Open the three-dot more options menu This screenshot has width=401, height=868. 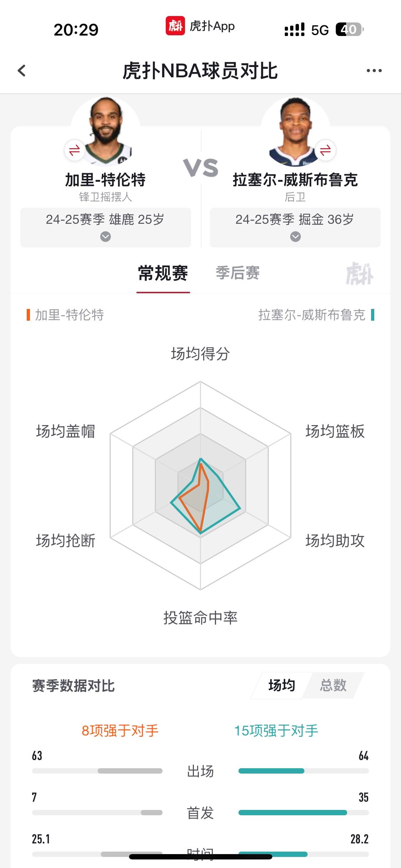pos(374,71)
